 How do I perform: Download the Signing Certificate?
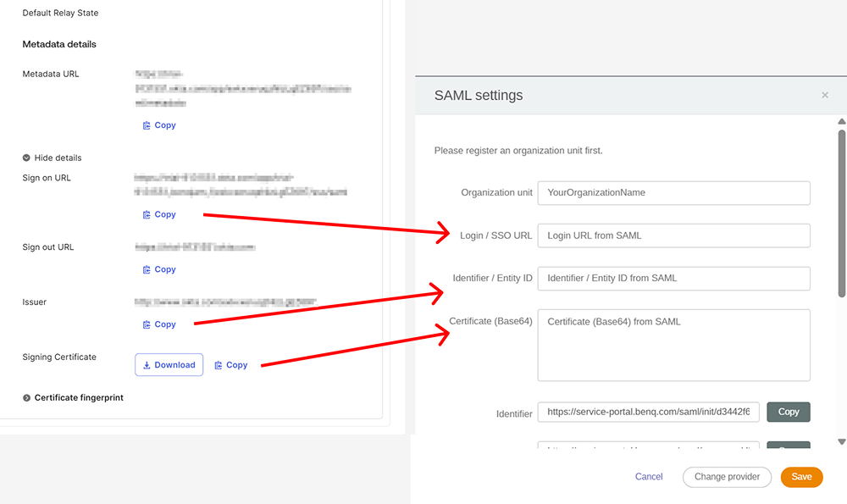(169, 365)
